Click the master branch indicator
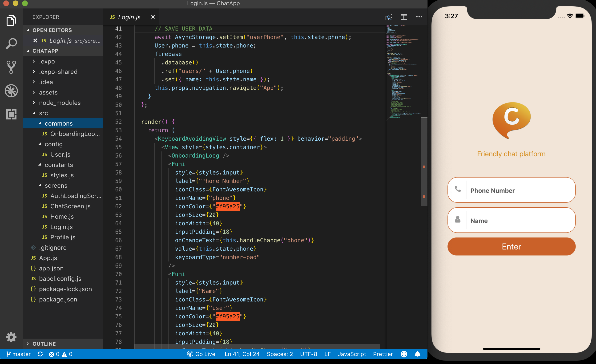 coord(19,354)
